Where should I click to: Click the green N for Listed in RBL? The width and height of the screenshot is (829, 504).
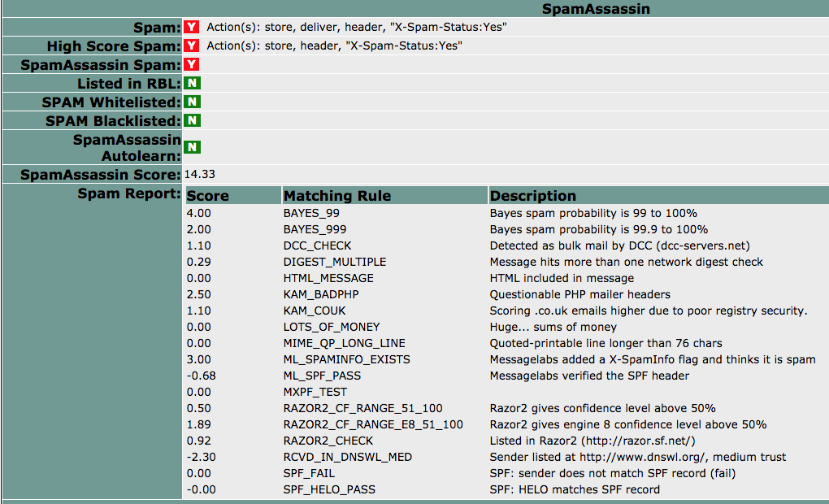click(192, 83)
